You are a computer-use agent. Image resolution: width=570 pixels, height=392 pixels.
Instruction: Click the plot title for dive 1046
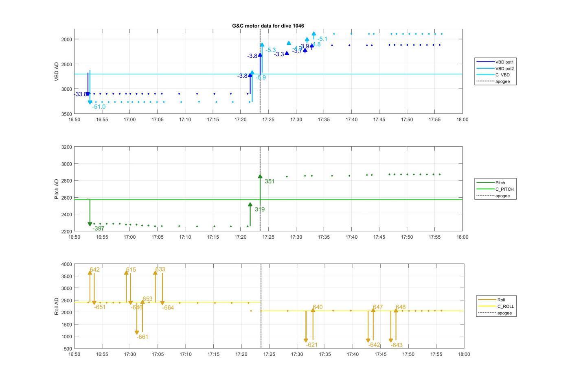pyautogui.click(x=268, y=26)
